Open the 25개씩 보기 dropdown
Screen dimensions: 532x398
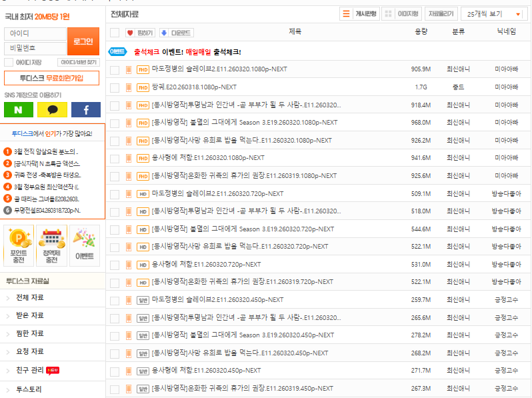click(x=493, y=14)
